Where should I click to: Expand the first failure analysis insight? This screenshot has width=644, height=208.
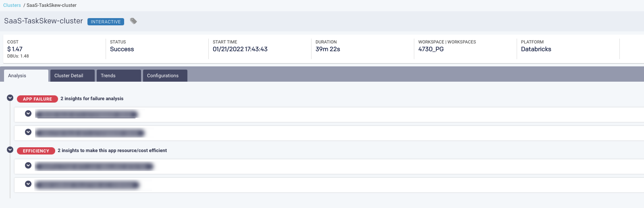[x=28, y=113]
